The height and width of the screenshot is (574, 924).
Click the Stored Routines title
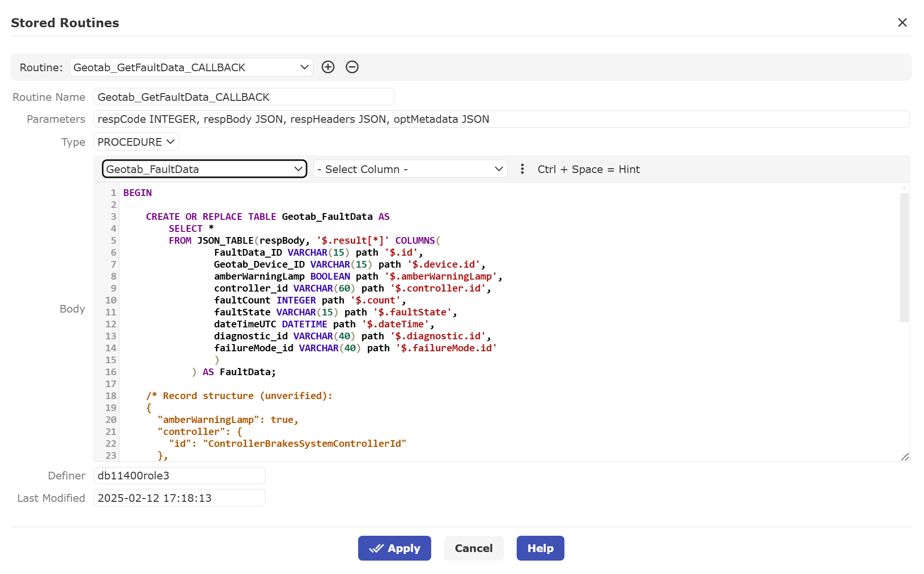pos(65,22)
